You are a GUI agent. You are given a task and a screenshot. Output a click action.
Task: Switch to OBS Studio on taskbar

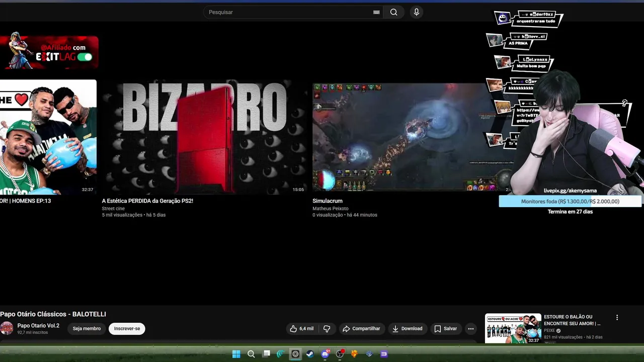340,354
